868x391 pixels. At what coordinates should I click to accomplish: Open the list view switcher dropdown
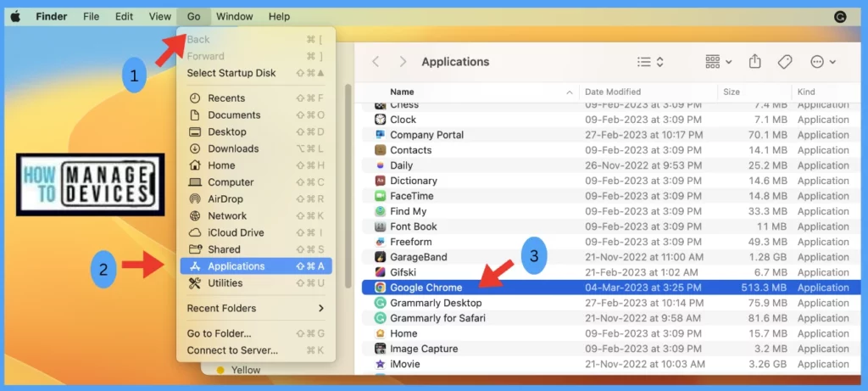(650, 61)
